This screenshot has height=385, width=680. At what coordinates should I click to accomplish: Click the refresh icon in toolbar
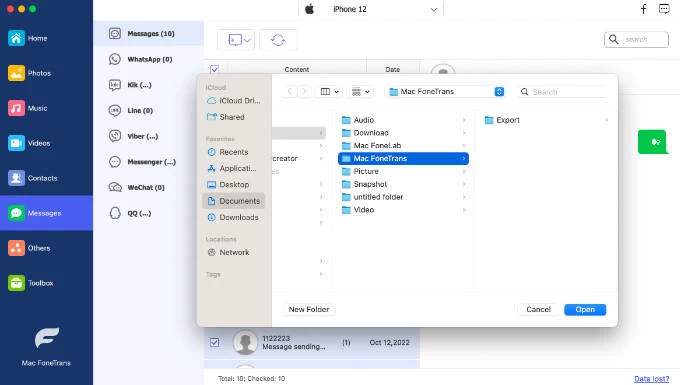(x=278, y=40)
